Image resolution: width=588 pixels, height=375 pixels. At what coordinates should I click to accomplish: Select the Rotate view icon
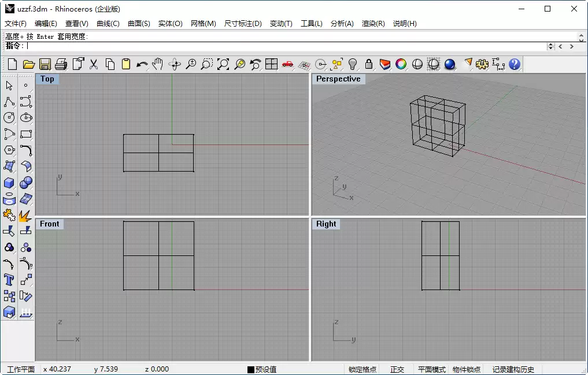pyautogui.click(x=175, y=65)
